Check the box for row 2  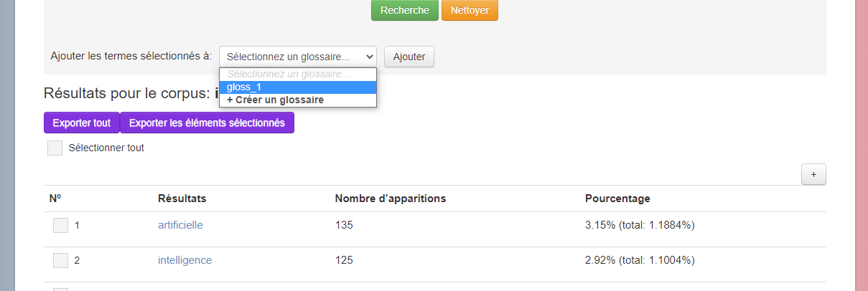pyautogui.click(x=60, y=261)
